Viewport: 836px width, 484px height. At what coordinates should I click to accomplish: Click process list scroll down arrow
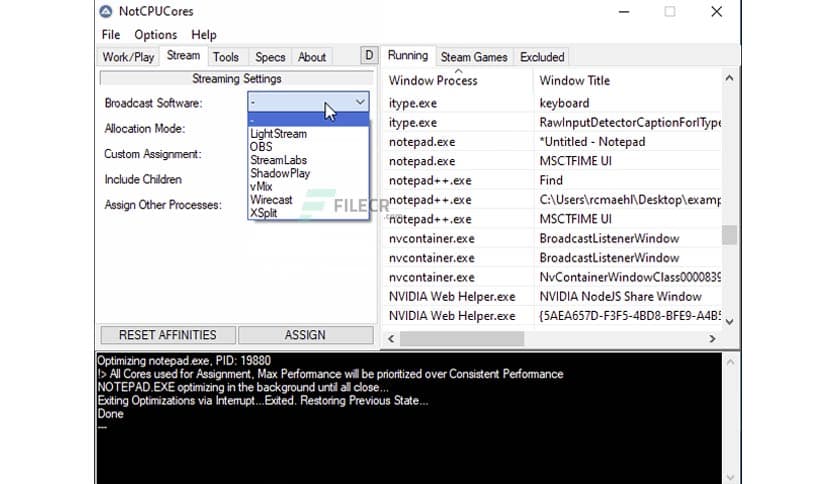pos(729,321)
